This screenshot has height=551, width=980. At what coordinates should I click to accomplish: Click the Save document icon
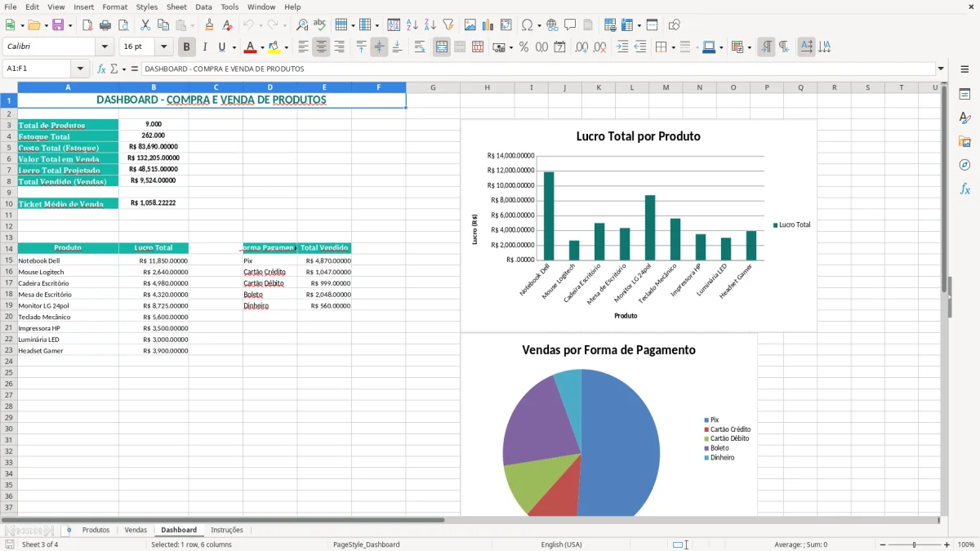pyautogui.click(x=58, y=25)
